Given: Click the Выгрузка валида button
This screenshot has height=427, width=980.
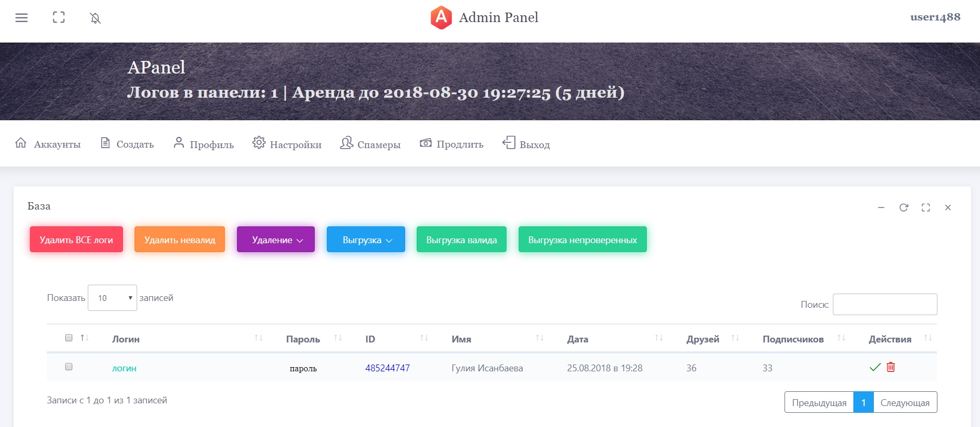Looking at the screenshot, I should tap(461, 239).
